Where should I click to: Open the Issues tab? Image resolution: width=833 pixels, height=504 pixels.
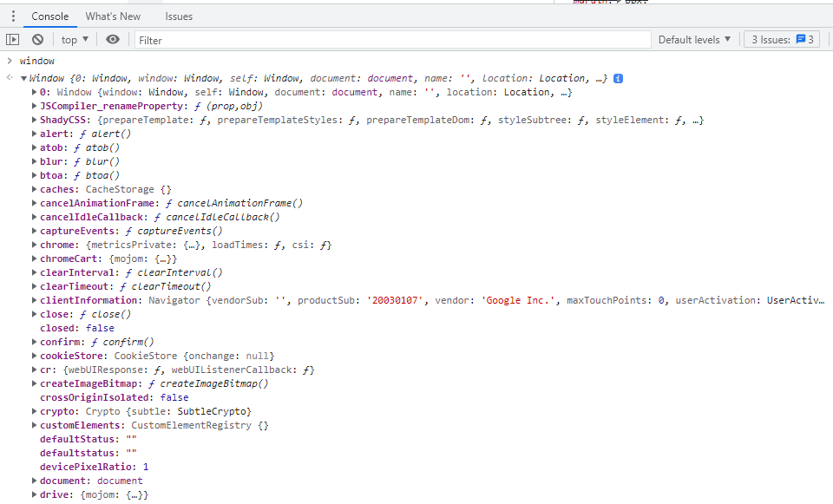pyautogui.click(x=178, y=16)
